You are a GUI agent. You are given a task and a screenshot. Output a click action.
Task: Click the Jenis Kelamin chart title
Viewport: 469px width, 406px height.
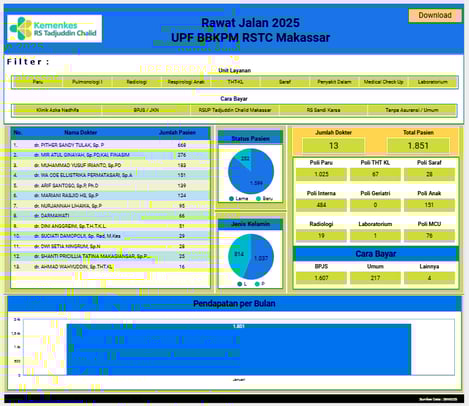pyautogui.click(x=251, y=224)
